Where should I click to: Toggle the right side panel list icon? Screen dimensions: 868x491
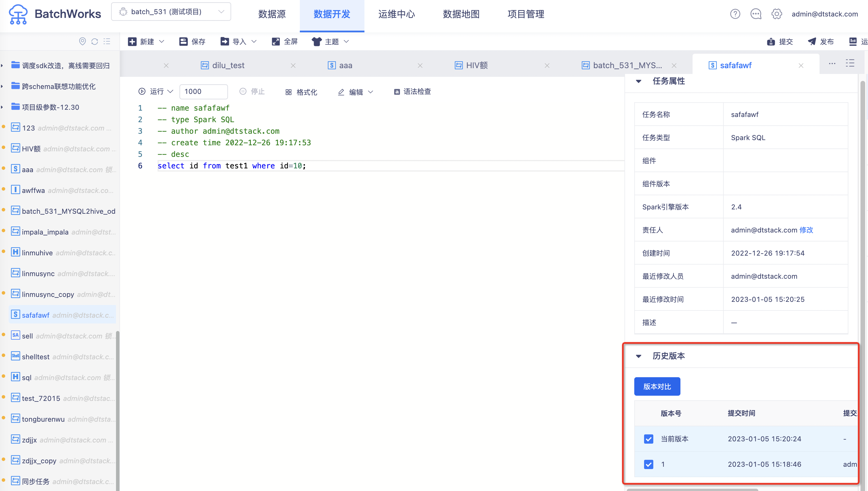850,63
